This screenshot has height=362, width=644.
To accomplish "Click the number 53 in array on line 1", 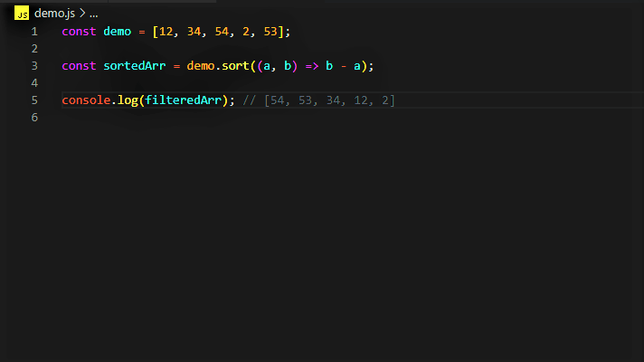I will click(270, 32).
